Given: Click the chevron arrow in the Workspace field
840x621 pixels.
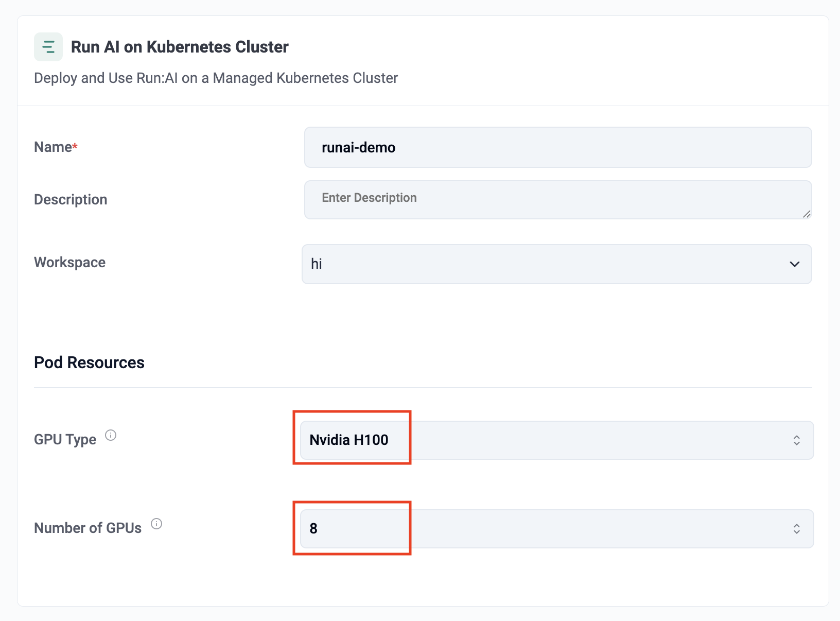Looking at the screenshot, I should [794, 264].
